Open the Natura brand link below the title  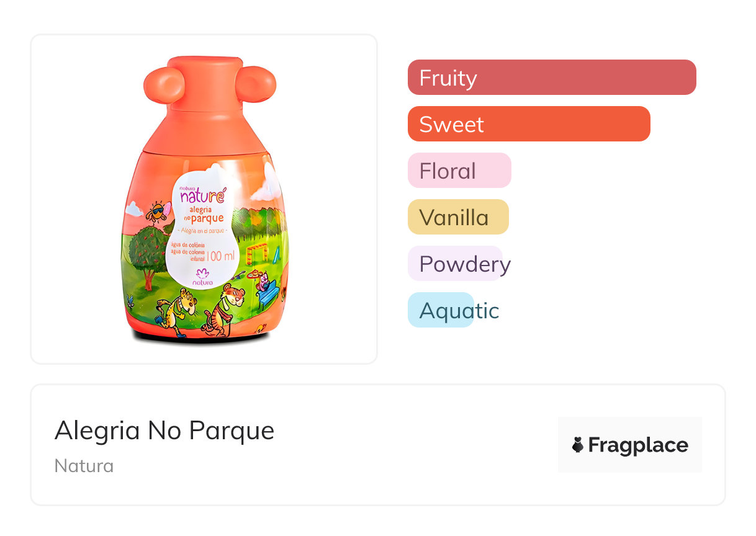click(84, 465)
